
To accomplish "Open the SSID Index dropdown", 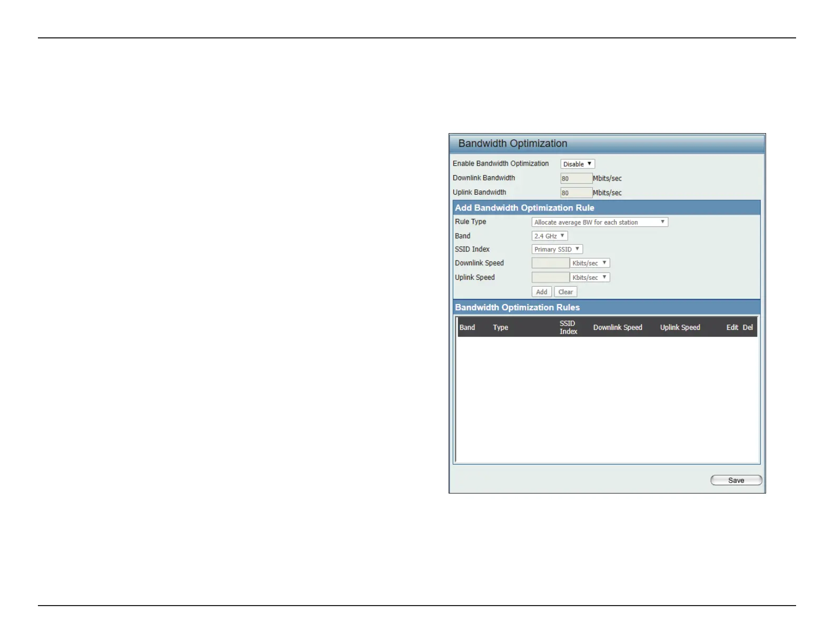I will [x=557, y=249].
